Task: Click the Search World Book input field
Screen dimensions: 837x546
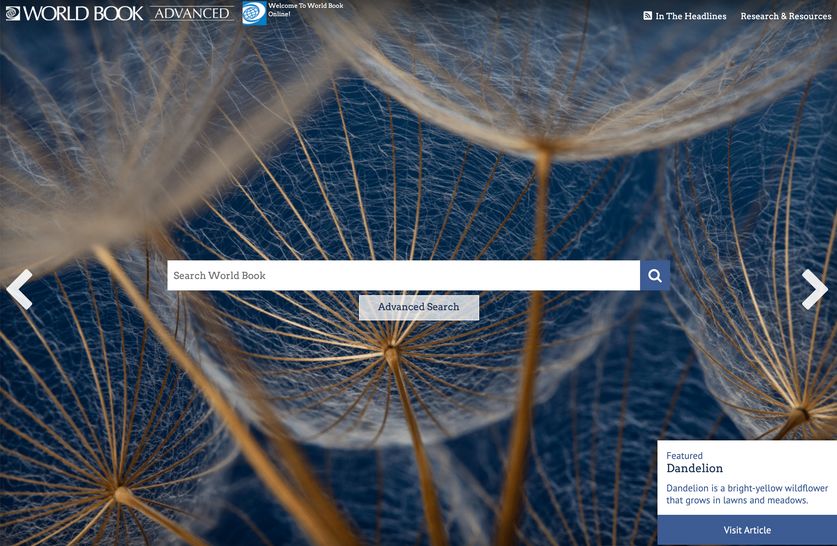Action: (x=404, y=275)
